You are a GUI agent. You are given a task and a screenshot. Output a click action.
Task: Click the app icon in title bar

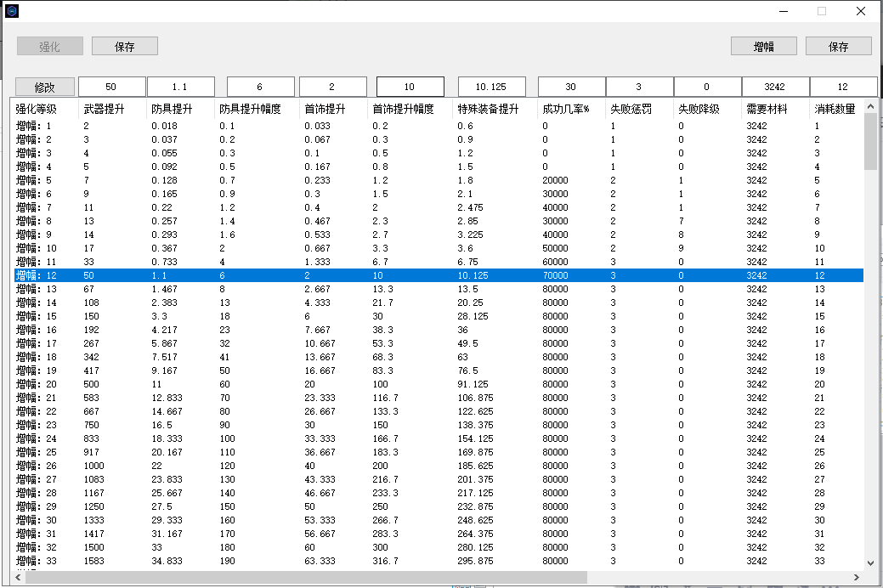[x=12, y=11]
